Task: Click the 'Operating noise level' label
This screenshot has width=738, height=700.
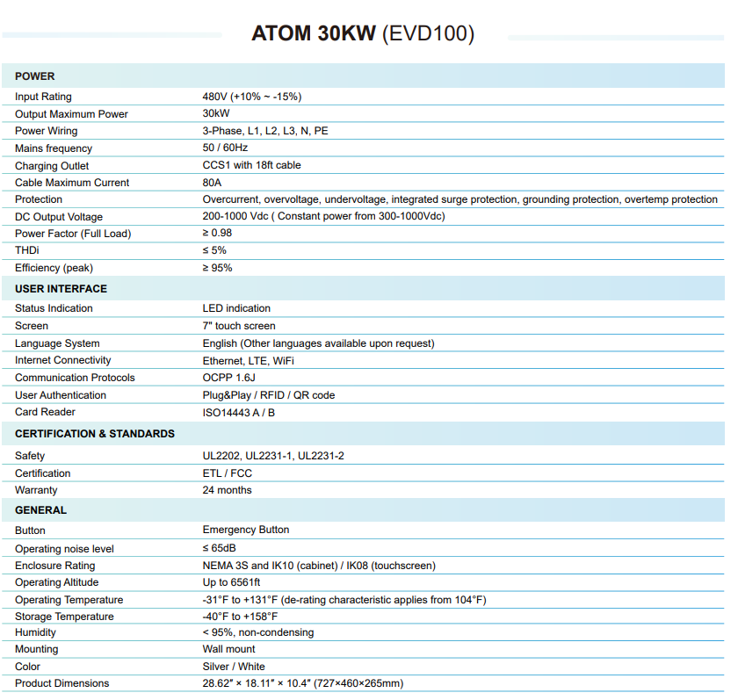Action: [64, 549]
